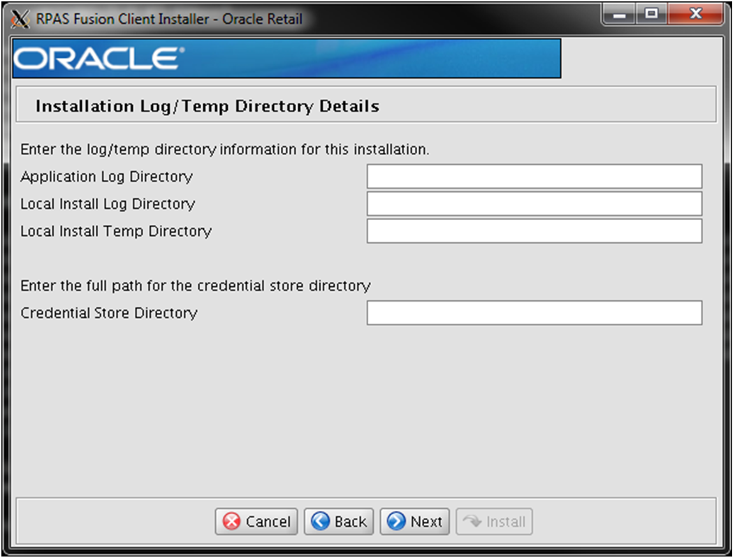
Task: Maximize the installer window
Action: click(652, 15)
